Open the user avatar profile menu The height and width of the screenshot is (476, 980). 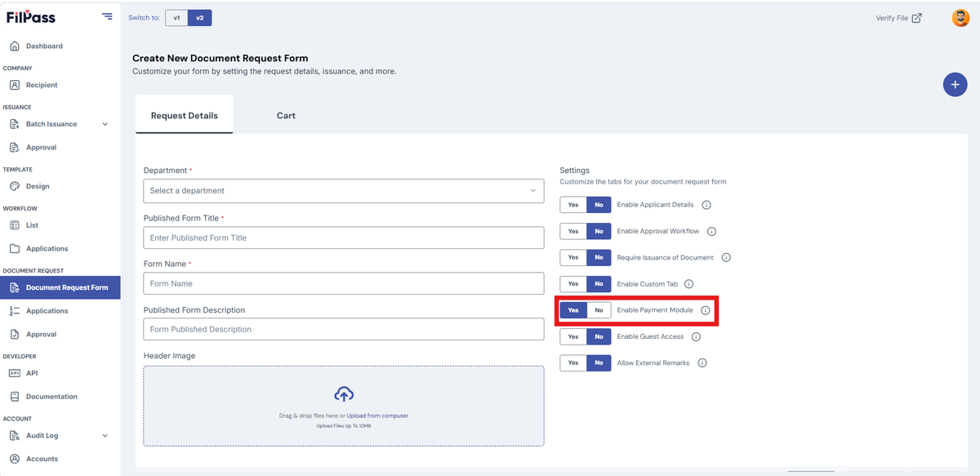(960, 18)
